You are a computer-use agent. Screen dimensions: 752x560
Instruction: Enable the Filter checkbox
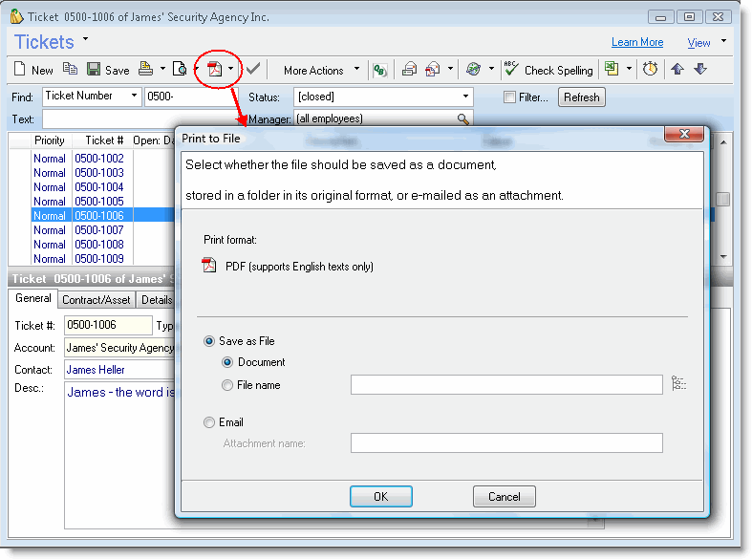[510, 97]
